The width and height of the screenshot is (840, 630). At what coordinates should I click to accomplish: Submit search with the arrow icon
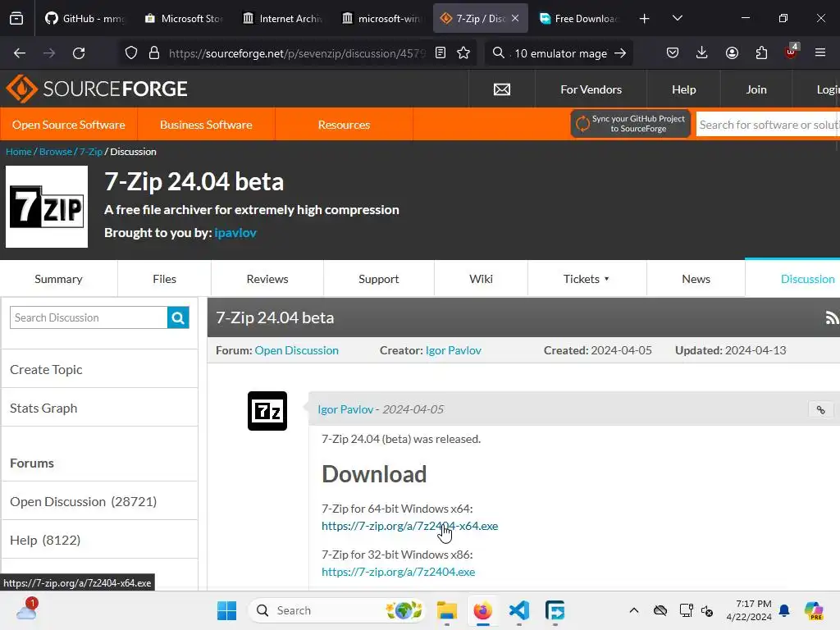[620, 53]
